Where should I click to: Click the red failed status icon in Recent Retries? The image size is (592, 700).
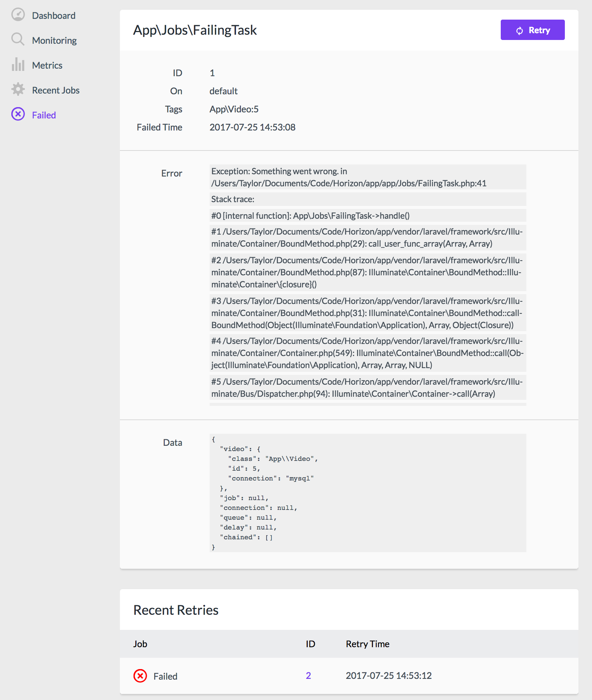pyautogui.click(x=140, y=676)
